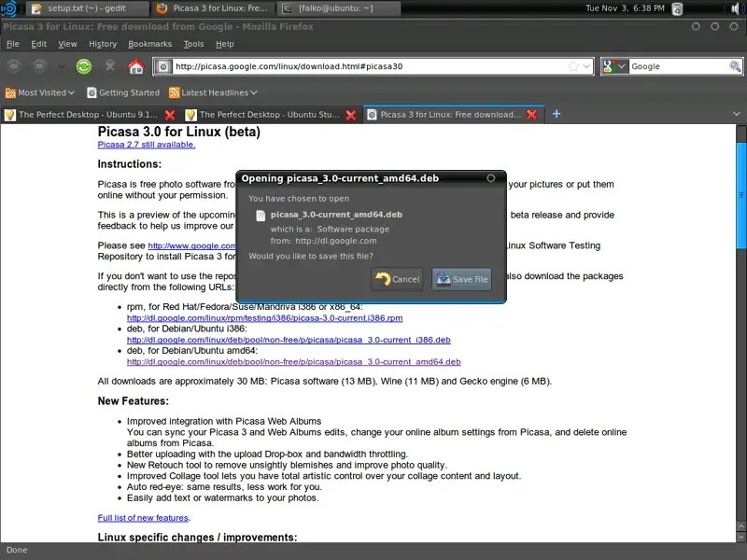Image resolution: width=747 pixels, height=560 pixels.
Task: Switch to the 'setup.txt (~) - gedit' taskbar window
Action: (87, 8)
